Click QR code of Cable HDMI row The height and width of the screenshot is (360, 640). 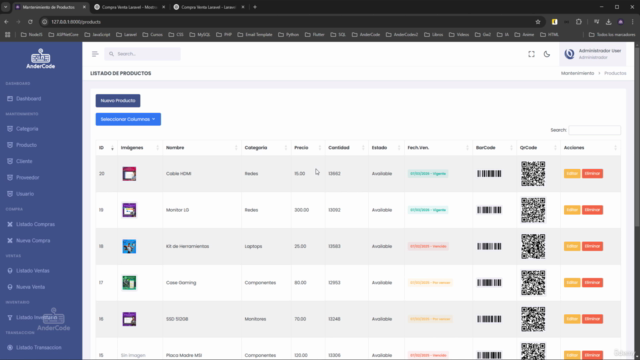point(533,173)
